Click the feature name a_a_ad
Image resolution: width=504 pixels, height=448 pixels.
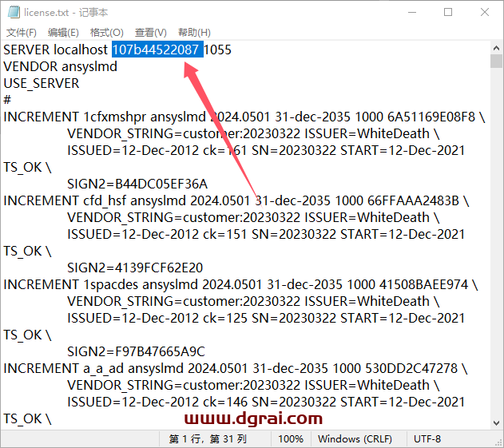tap(103, 369)
